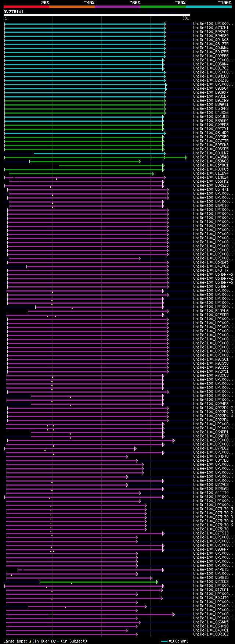
Task: Click the orange ~40% identity legend segment
Action: click(72, 6)
